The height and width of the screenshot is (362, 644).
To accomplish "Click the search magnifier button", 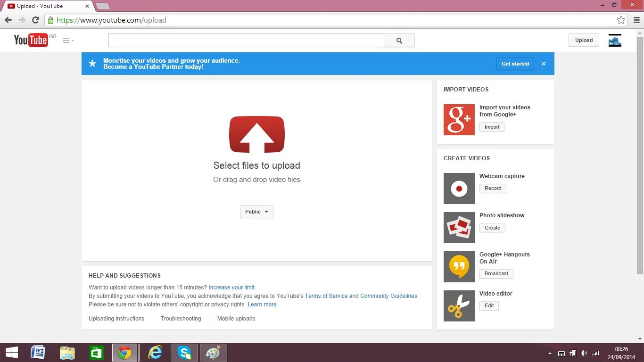I will click(399, 41).
